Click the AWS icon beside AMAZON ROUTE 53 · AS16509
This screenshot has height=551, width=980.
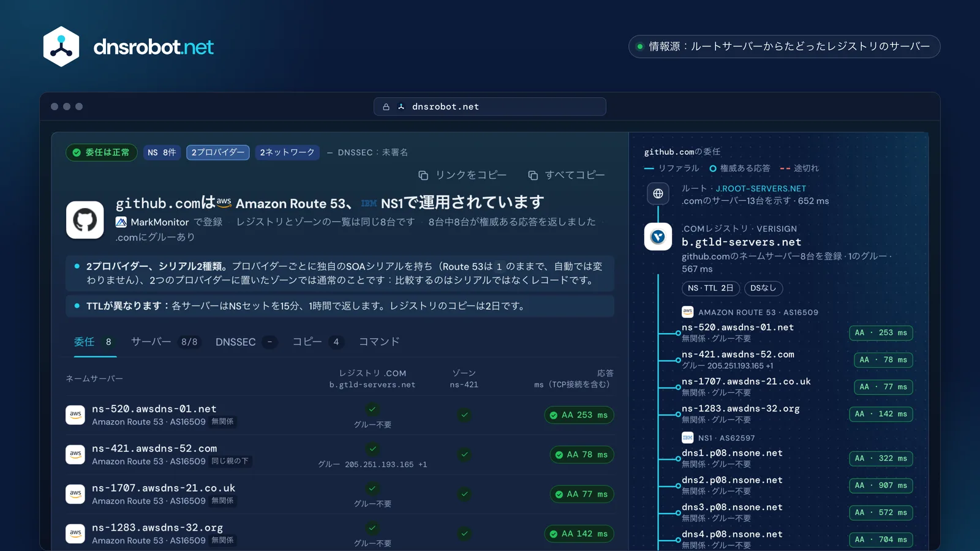(x=688, y=312)
